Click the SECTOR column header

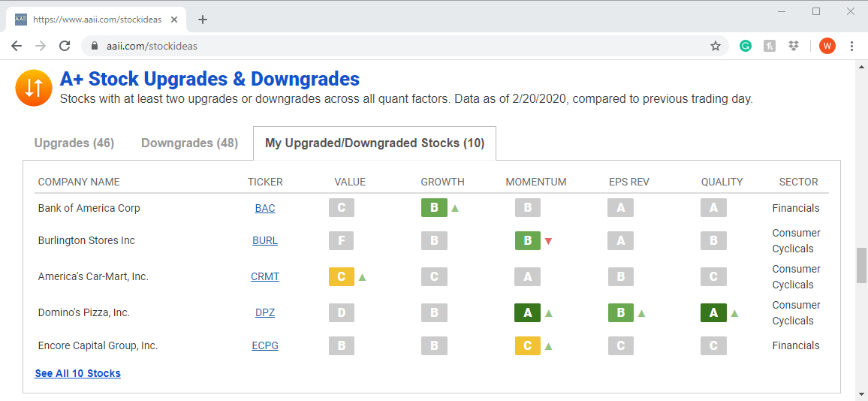(798, 182)
